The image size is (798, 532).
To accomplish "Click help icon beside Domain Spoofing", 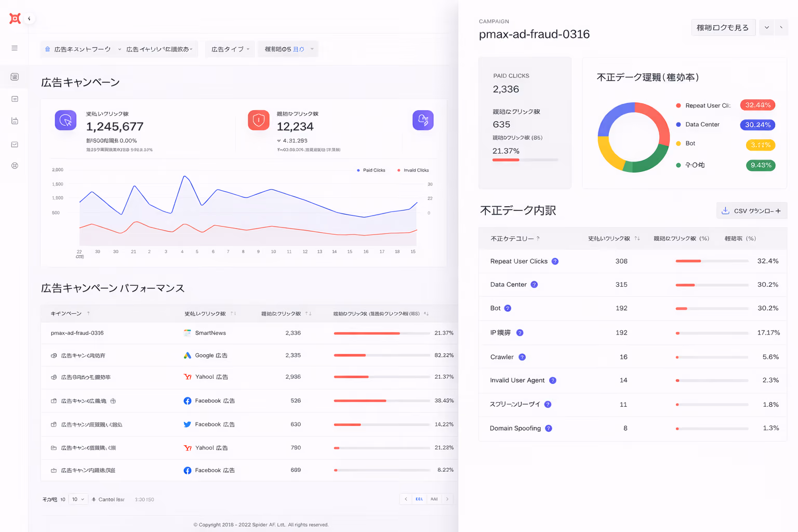I will coord(549,428).
